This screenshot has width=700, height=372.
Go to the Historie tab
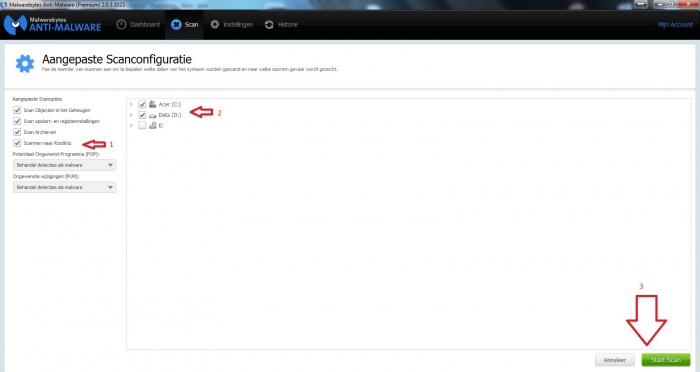281,25
